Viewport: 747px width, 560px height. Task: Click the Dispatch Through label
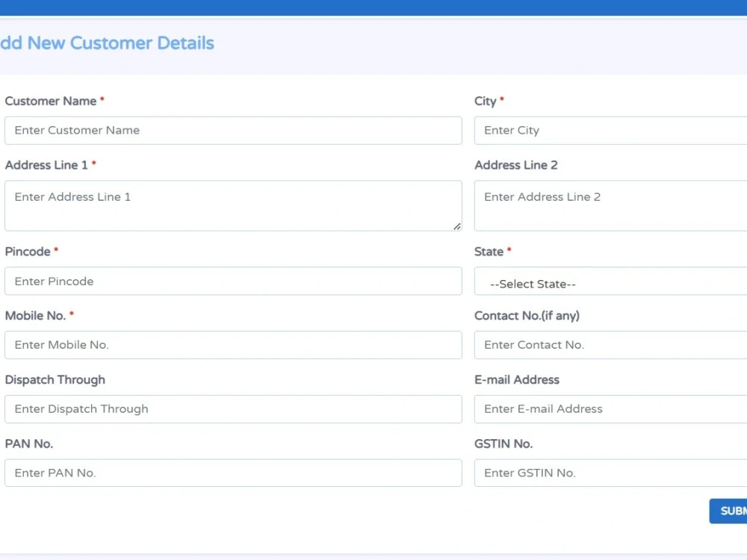(55, 379)
